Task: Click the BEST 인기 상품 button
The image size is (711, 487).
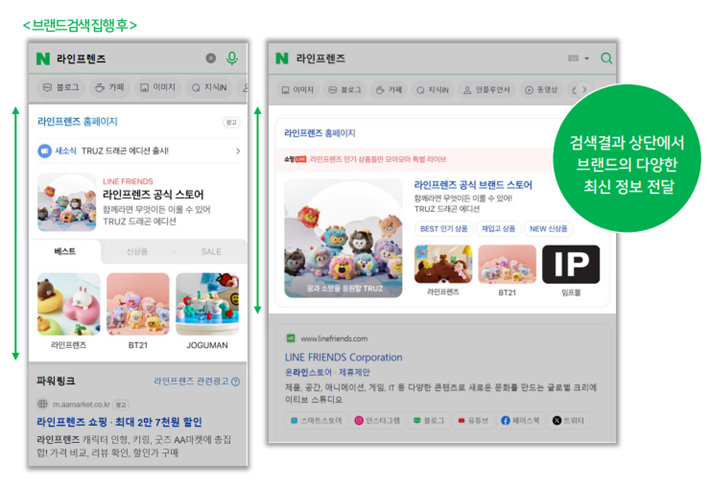Action: [443, 229]
